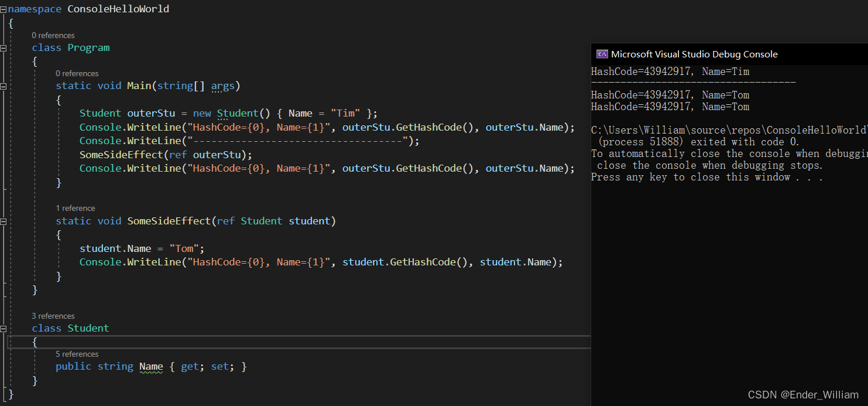Fold the Main method body

click(4, 86)
